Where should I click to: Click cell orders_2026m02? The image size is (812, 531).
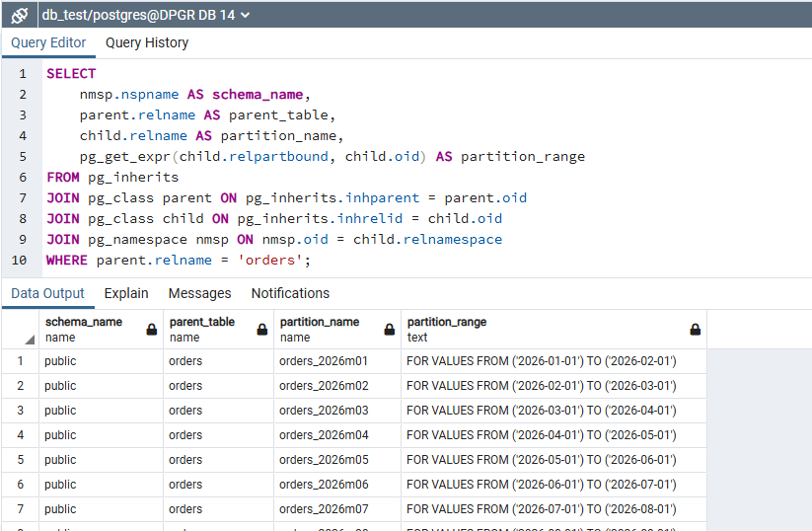(x=337, y=386)
